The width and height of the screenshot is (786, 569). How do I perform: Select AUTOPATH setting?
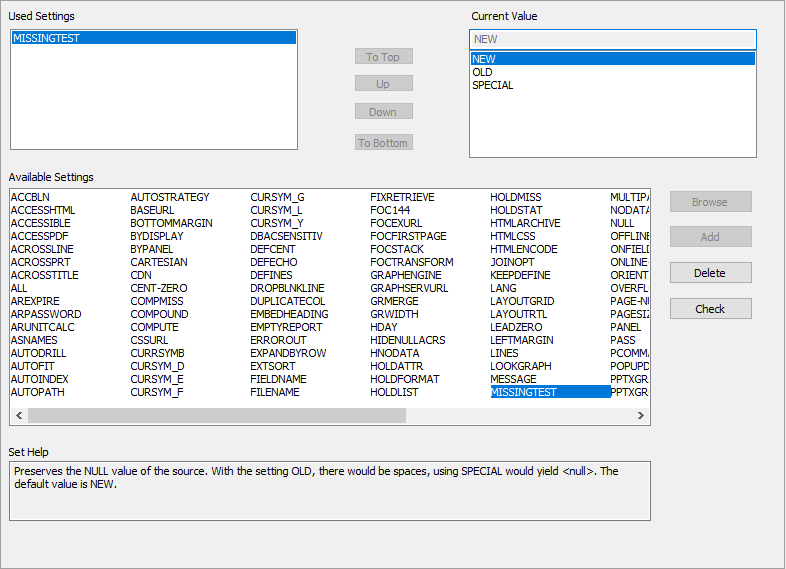tap(38, 392)
